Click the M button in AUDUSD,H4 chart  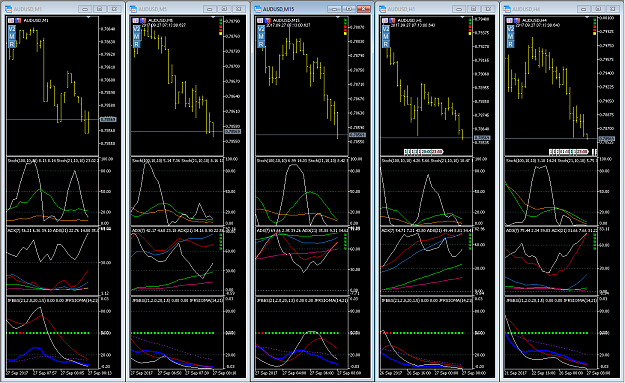click(511, 37)
